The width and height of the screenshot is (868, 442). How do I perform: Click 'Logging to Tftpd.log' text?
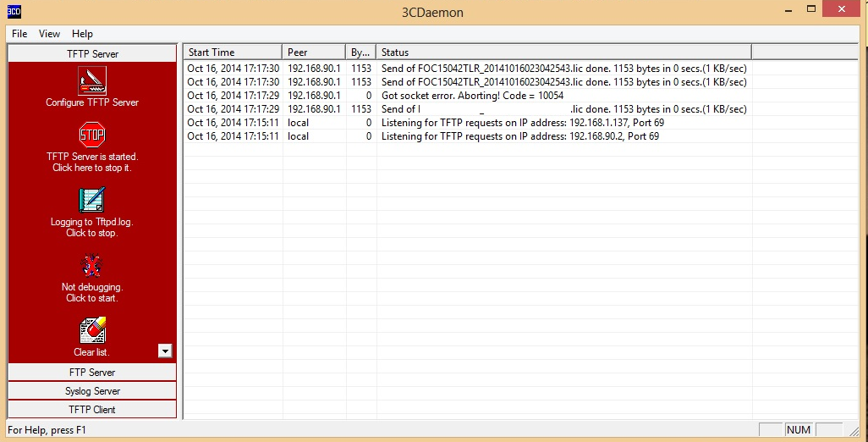coord(92,222)
